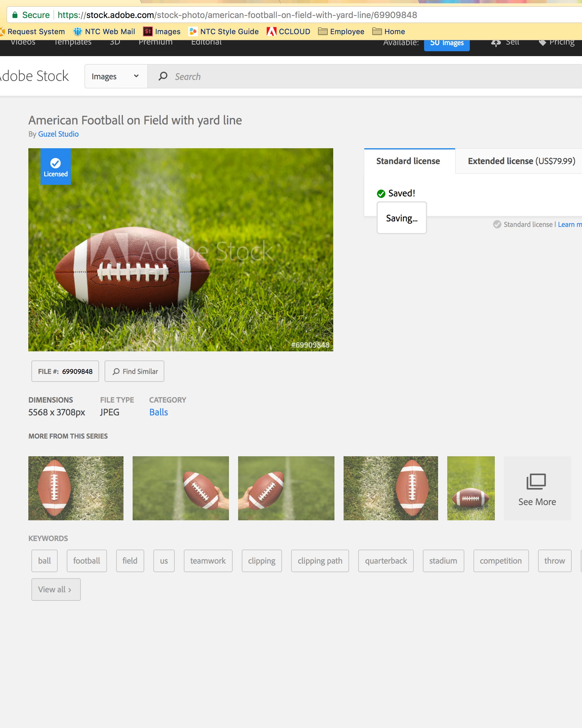Open the Balls category link
Viewport: 582px width, 728px height.
click(x=159, y=412)
